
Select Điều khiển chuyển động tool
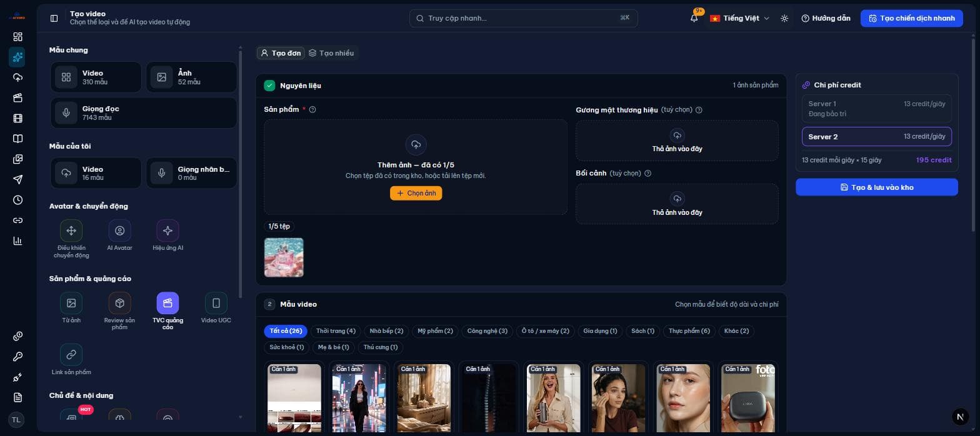[71, 239]
